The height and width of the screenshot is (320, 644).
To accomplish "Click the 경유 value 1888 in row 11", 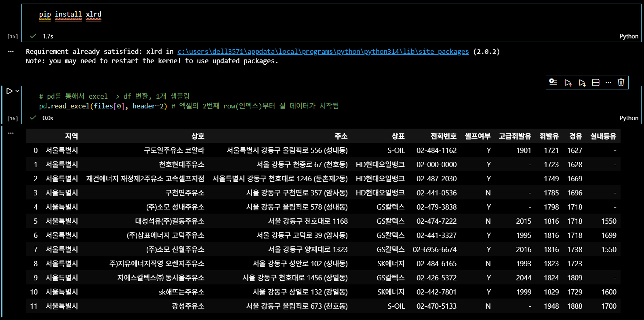I will pyautogui.click(x=575, y=306).
